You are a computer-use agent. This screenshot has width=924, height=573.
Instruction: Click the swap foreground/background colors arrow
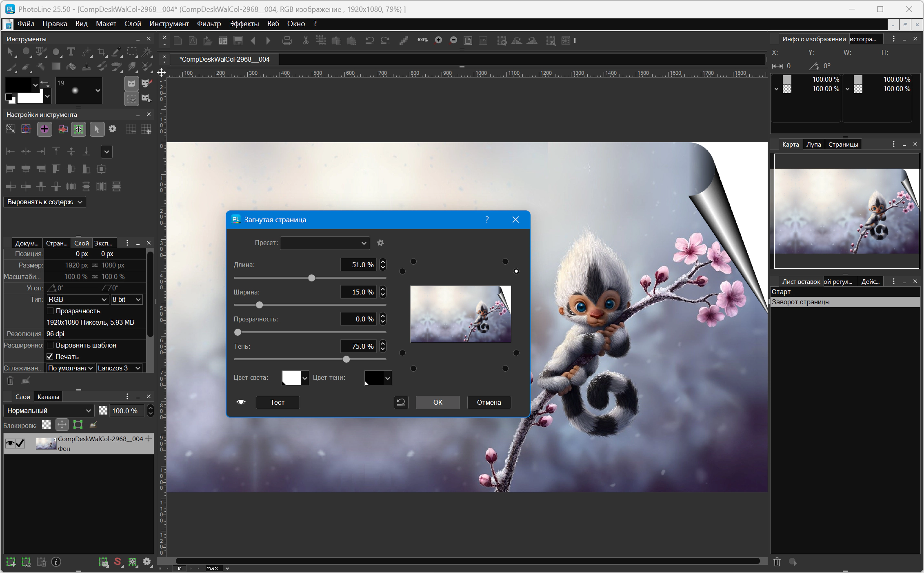tap(45, 84)
